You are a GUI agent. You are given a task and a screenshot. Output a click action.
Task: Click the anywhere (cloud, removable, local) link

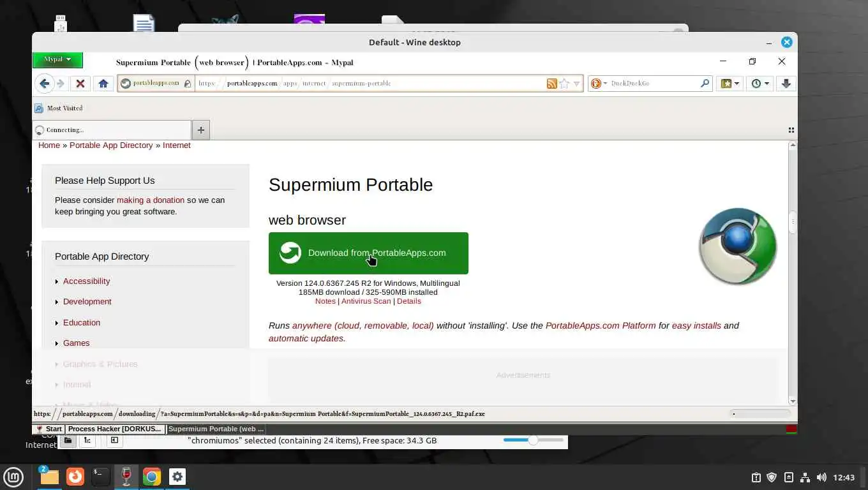tap(363, 326)
